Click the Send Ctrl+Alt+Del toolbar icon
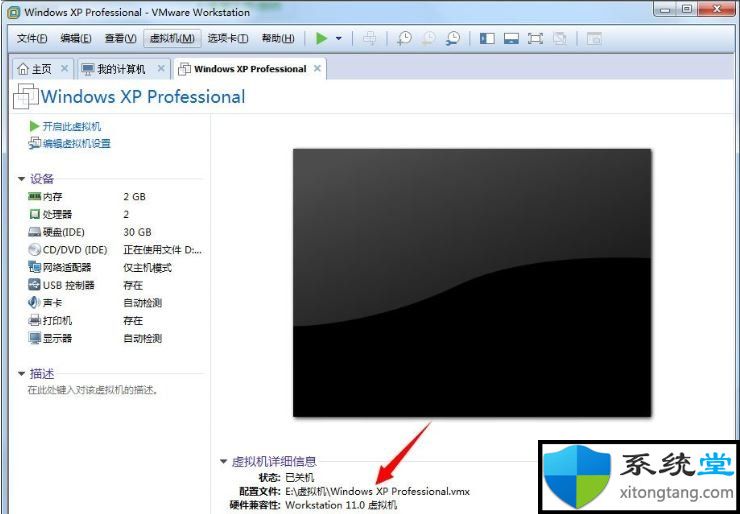Viewport: 740px width, 514px height. point(370,39)
